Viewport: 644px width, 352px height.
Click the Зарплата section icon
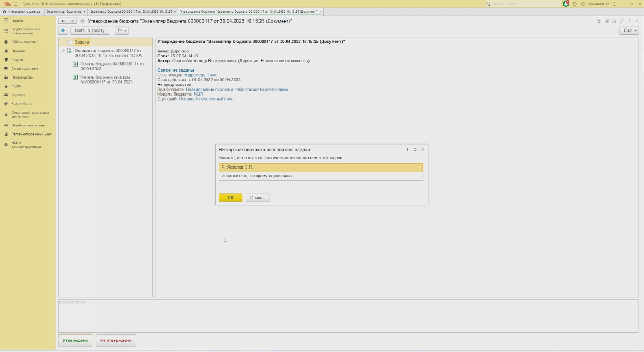6,95
